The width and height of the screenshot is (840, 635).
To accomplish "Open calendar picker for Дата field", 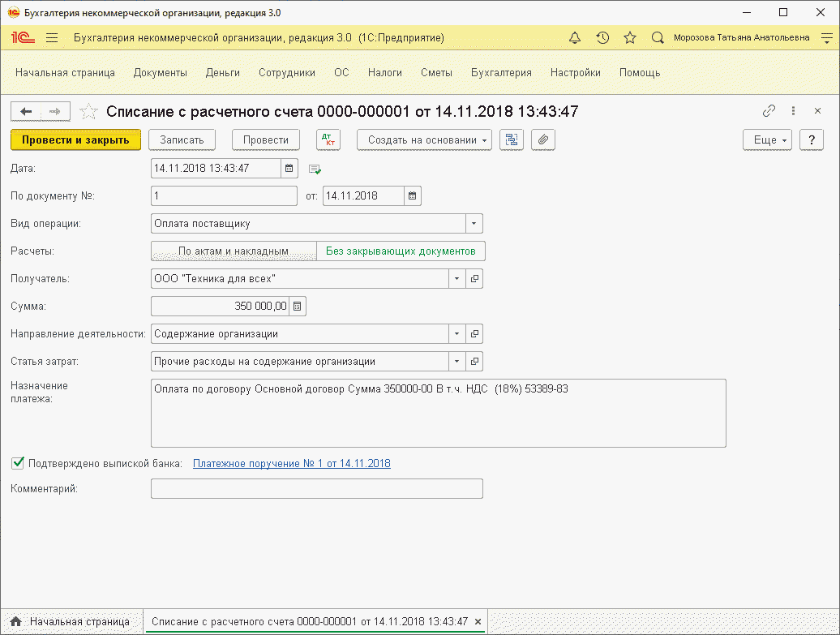I will (289, 168).
